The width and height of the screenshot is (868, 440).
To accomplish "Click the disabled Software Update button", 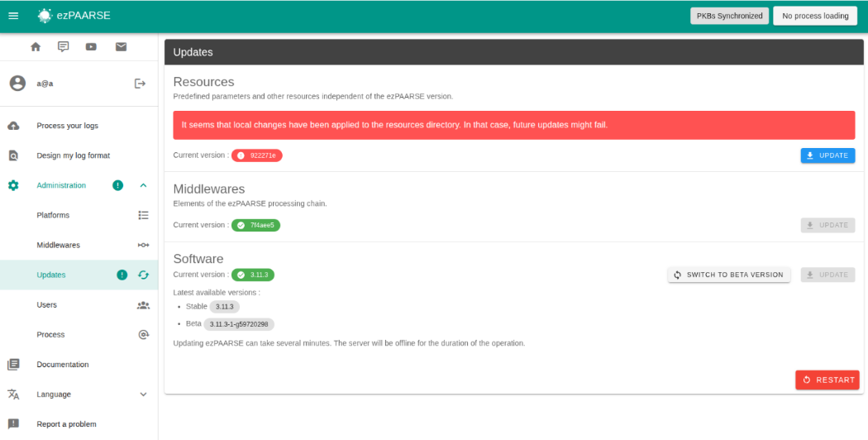I will click(827, 275).
